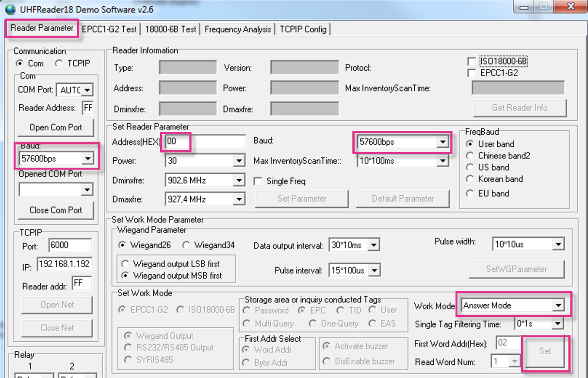Go to the TCPIP Config tab

pos(303,29)
